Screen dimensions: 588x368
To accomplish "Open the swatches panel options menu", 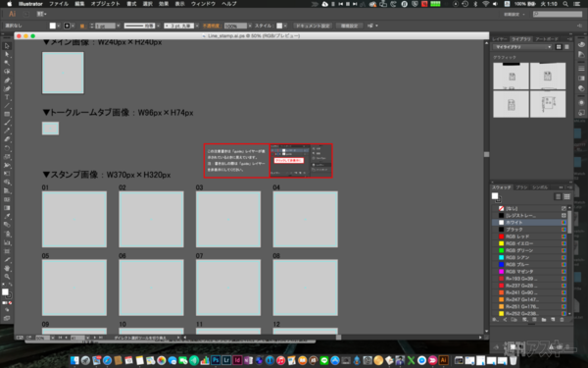I will (x=569, y=187).
